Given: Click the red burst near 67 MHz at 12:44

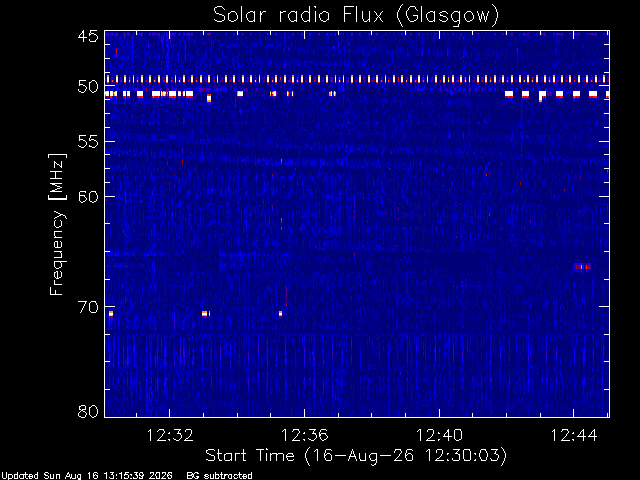Looking at the screenshot, I should click(582, 267).
